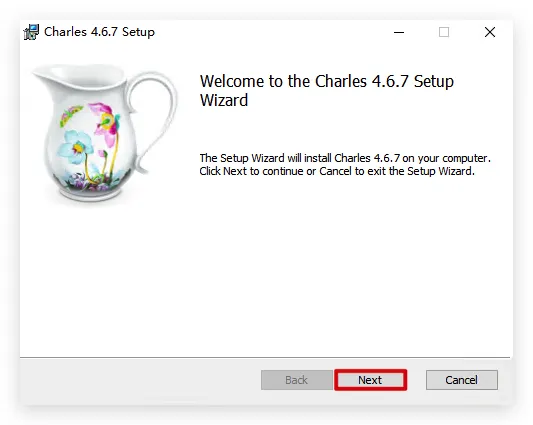Image resolution: width=533 pixels, height=425 pixels.
Task: Click the Charles porcelain jug logo
Action: tap(104, 134)
